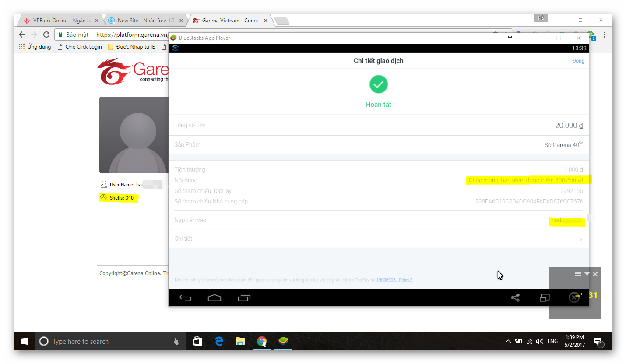Close the New Site tab
The image size is (626, 364).
point(180,21)
